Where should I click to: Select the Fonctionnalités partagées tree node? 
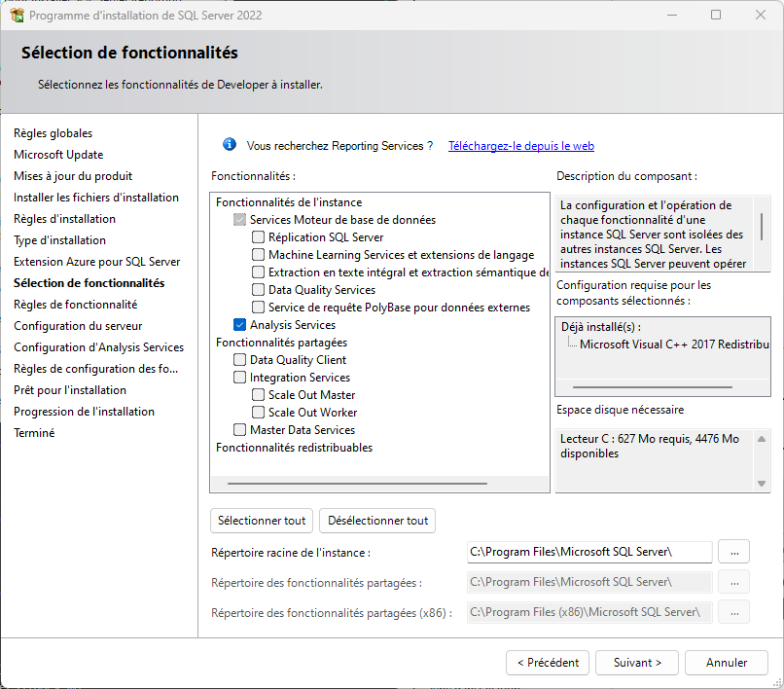pos(281,343)
